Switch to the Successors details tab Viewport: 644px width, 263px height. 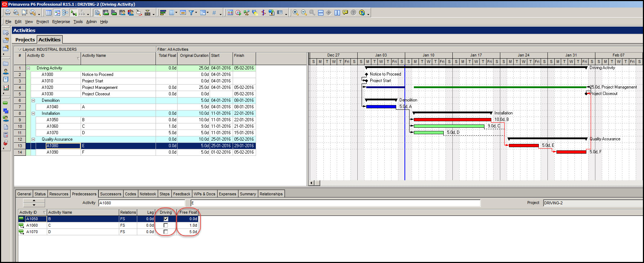111,194
